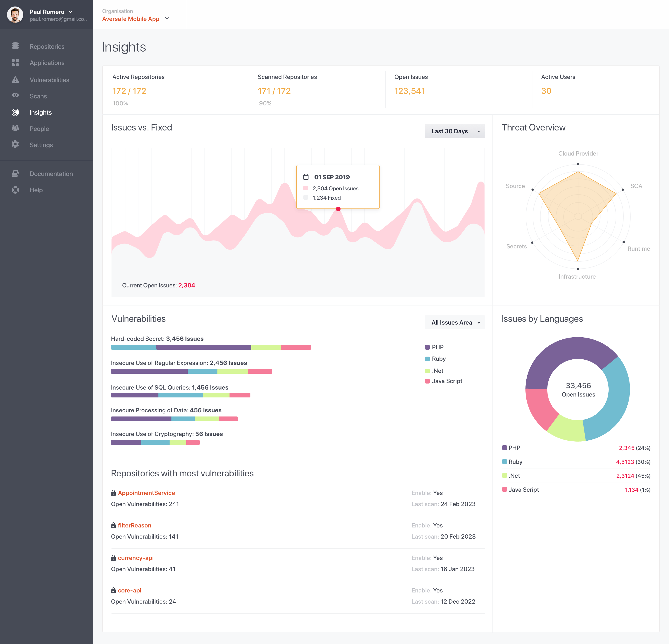The image size is (669, 644).
Task: Click the Settings gear icon
Action: pyautogui.click(x=15, y=144)
